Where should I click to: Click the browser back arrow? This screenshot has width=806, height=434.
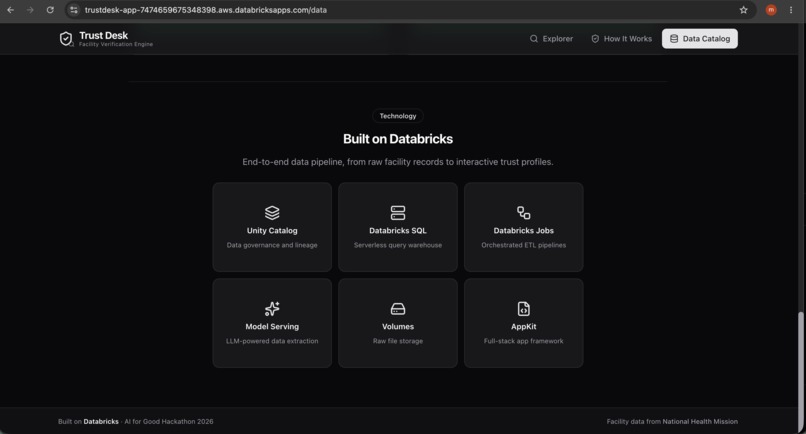10,10
